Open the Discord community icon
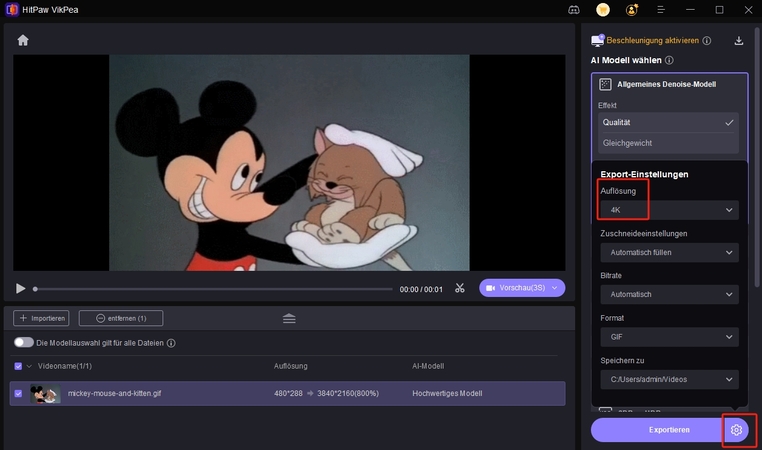The image size is (762, 450). coord(574,10)
